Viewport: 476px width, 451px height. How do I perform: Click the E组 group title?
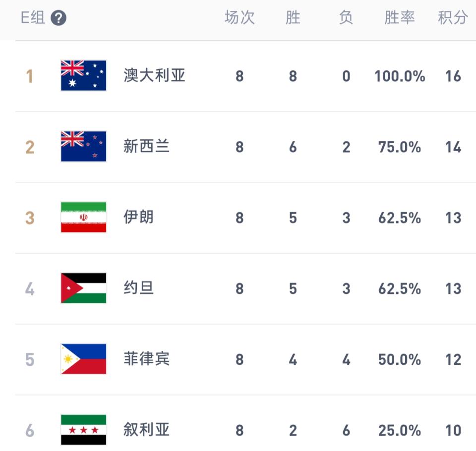(x=33, y=17)
